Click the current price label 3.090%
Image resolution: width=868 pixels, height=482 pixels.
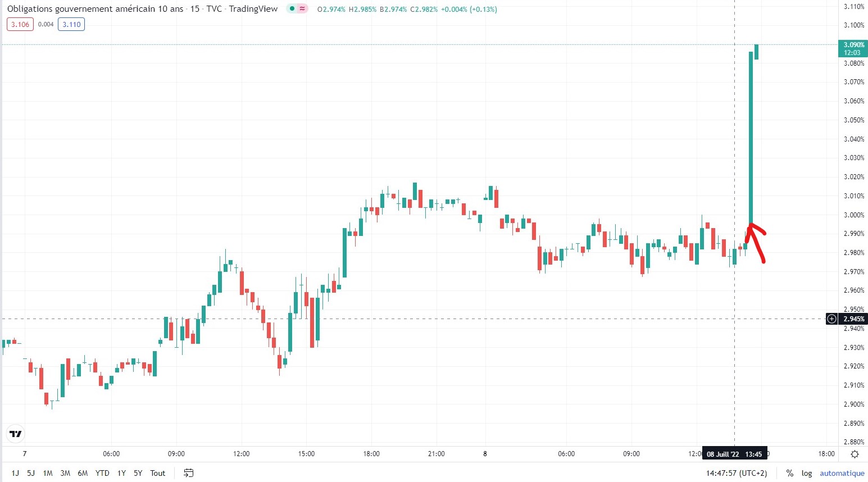click(853, 45)
